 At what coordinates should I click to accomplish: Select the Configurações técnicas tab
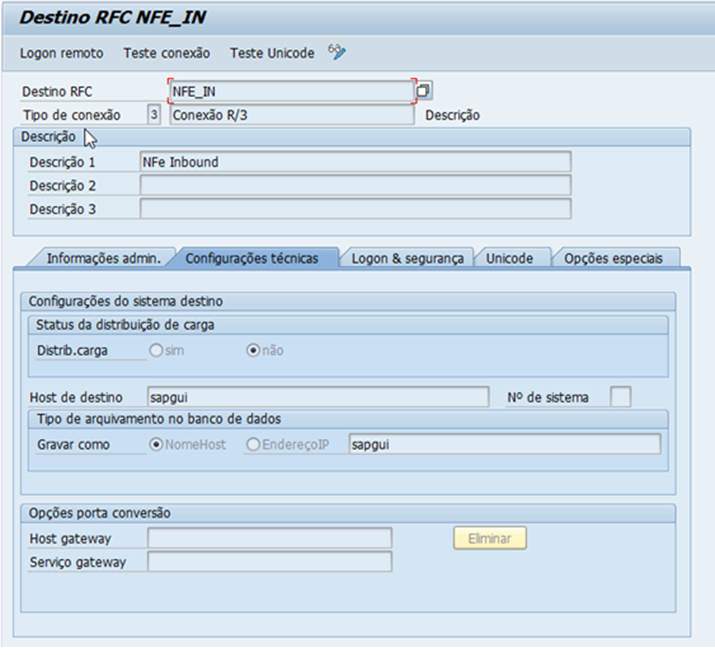click(252, 258)
